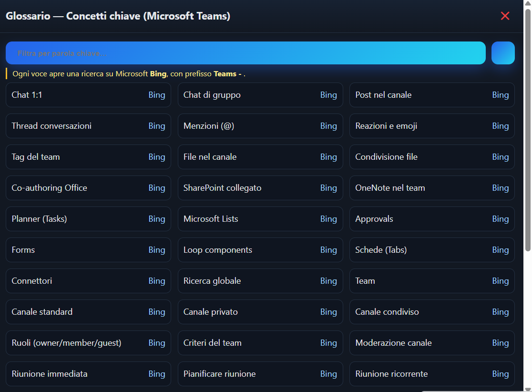Open Bing link for Moderazione canale
Screen dimensions: 532x392
(501, 343)
